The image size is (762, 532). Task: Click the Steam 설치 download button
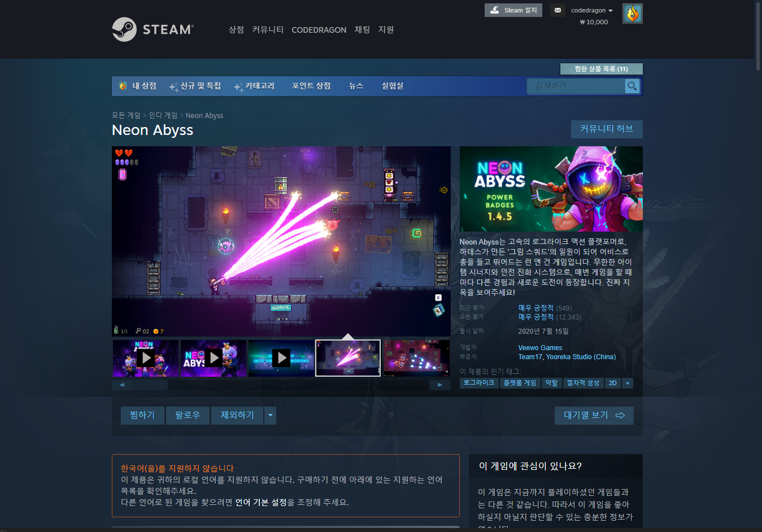pos(513,10)
